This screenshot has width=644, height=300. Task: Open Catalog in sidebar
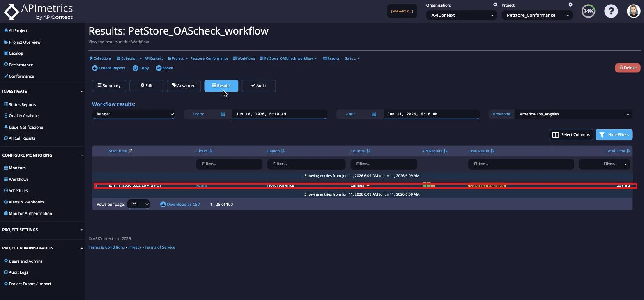(13, 53)
